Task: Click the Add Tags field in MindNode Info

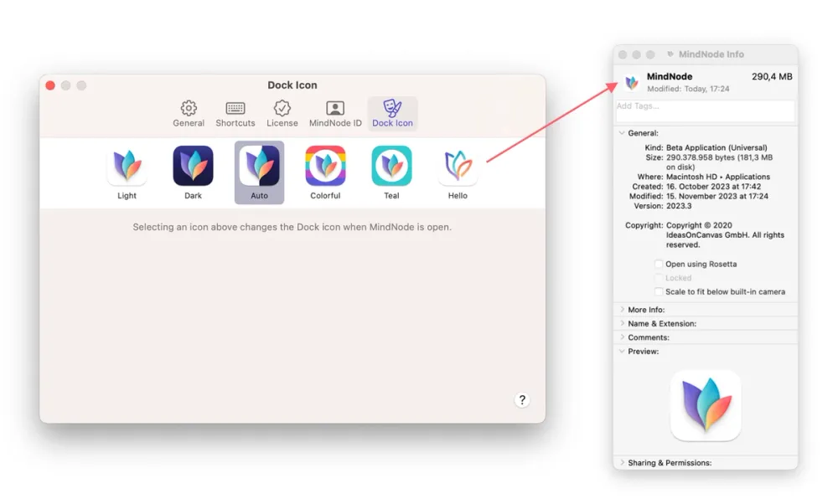Action: 705,111
